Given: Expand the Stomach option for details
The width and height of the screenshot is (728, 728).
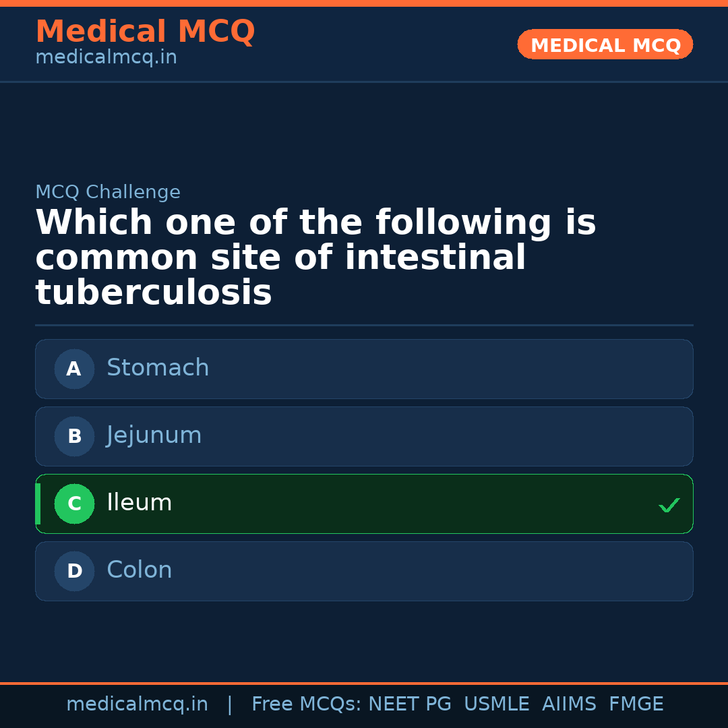Looking at the screenshot, I should tap(364, 369).
